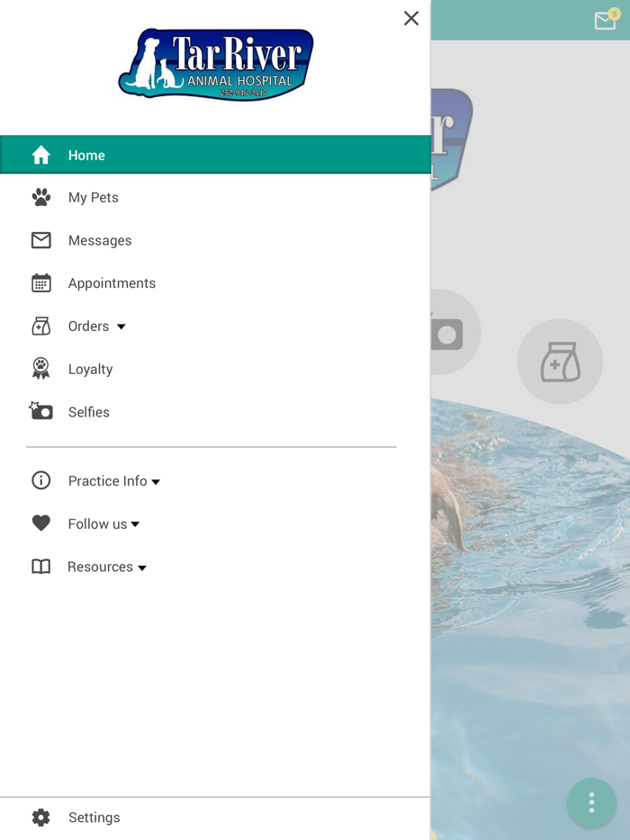Select the Home menu item
Screen dimensions: 630x840
tap(215, 155)
